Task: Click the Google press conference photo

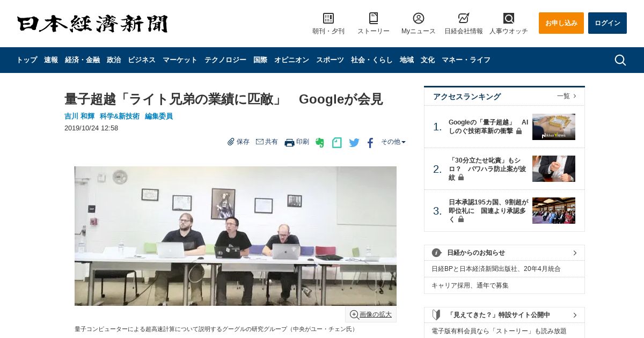Action: tap(236, 236)
